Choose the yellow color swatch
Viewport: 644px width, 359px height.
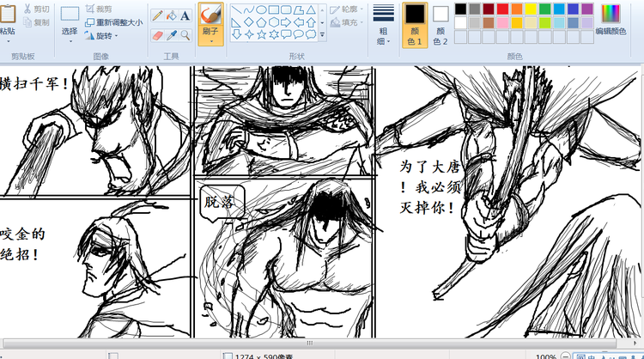click(531, 9)
